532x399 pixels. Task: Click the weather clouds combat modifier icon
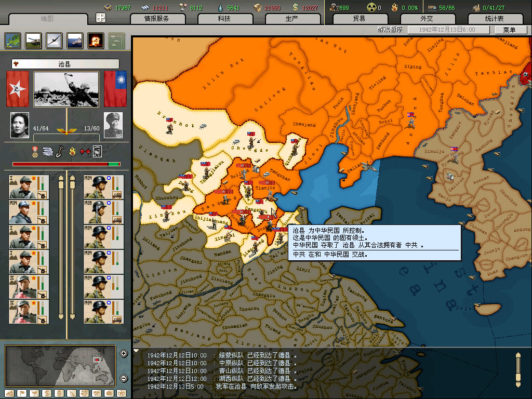point(47,152)
